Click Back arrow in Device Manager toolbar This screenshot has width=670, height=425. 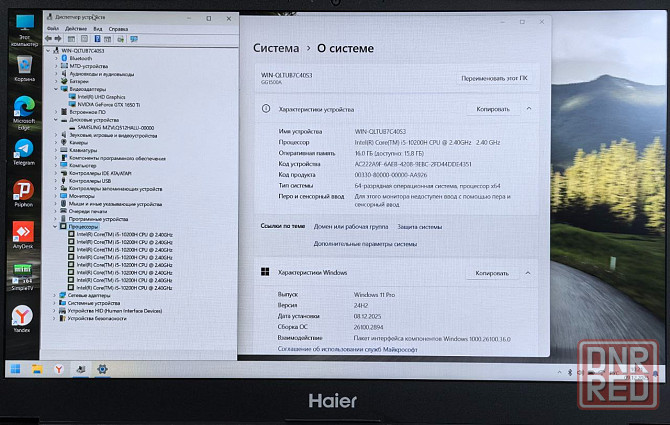click(48, 39)
